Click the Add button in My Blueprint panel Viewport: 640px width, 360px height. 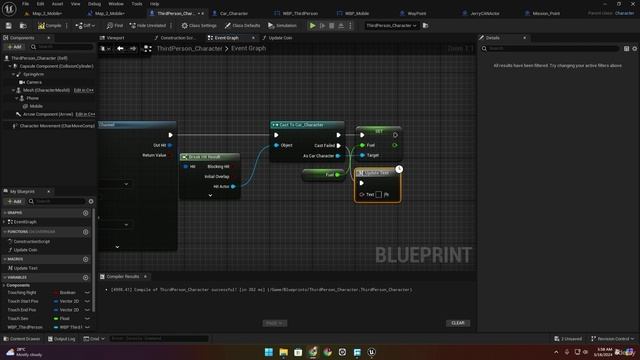14,201
